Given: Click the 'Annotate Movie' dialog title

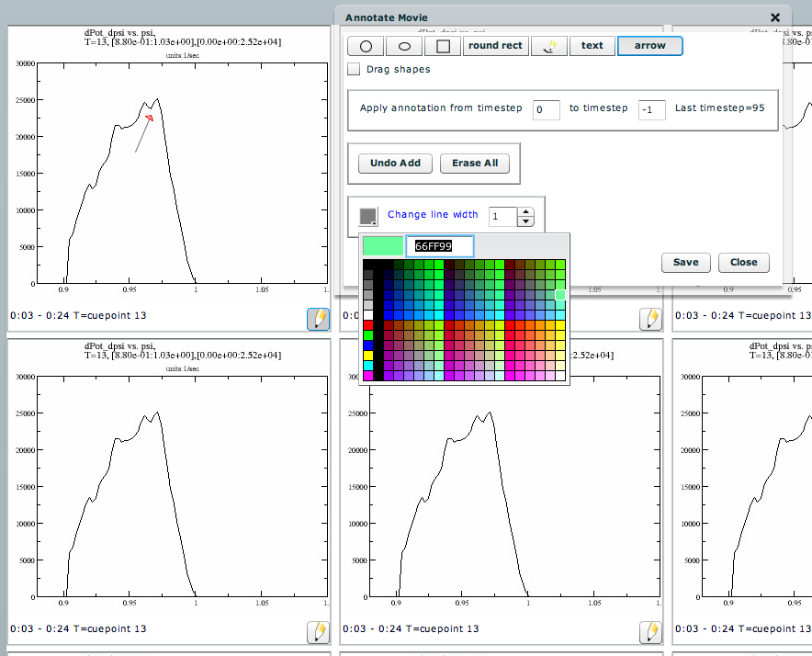Looking at the screenshot, I should tap(387, 17).
